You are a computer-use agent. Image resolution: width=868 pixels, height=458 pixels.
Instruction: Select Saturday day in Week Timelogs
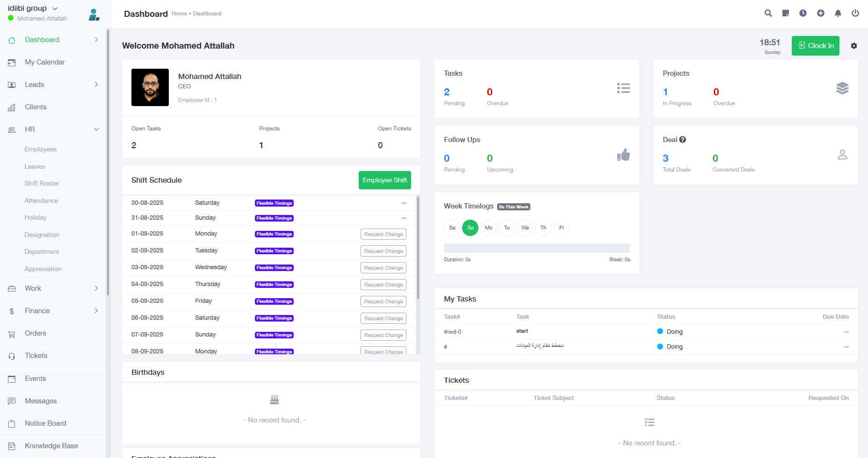pos(452,228)
